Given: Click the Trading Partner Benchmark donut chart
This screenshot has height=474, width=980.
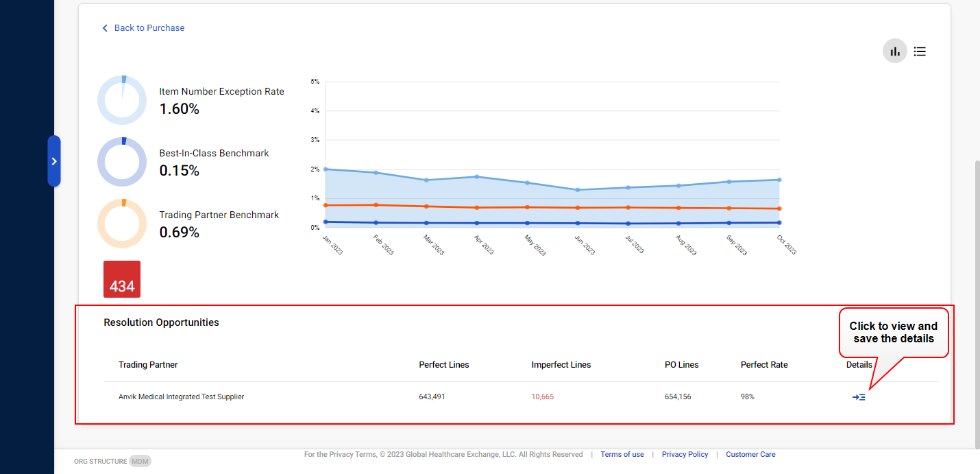Looking at the screenshot, I should pyautogui.click(x=122, y=224).
